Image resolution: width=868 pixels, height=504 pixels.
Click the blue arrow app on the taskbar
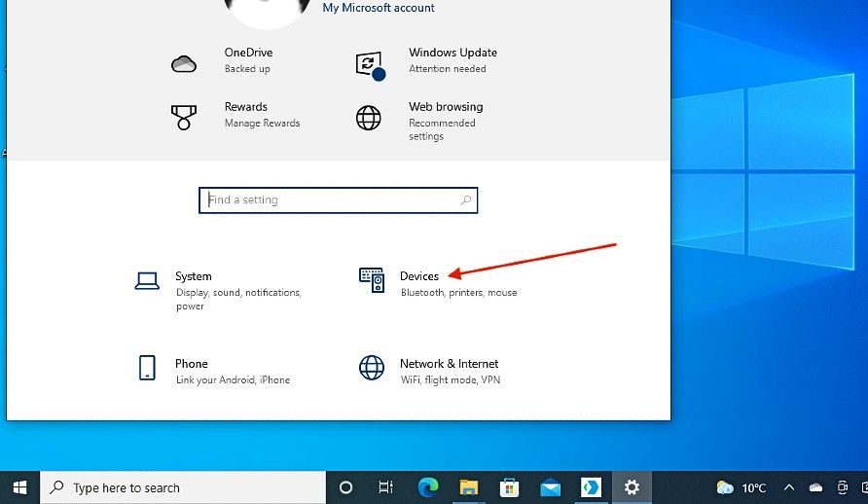coord(591,487)
